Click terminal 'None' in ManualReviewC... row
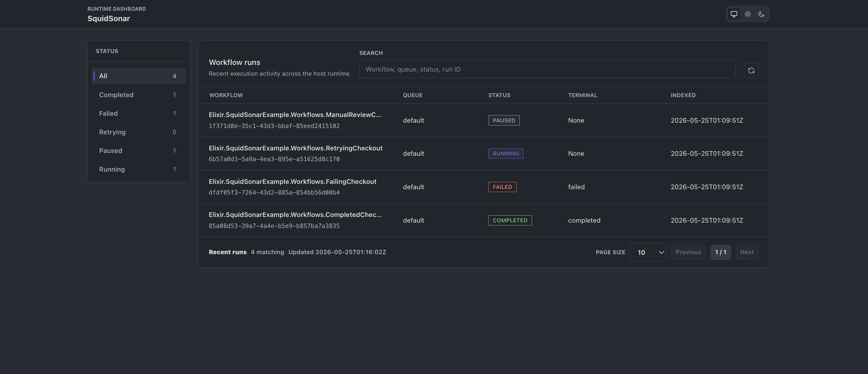 [x=576, y=120]
